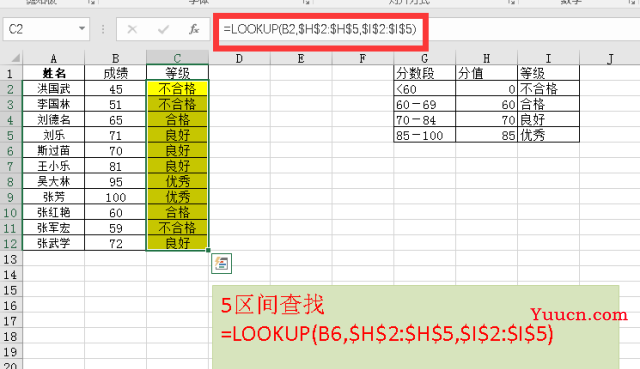Image resolution: width=640 pixels, height=369 pixels.
Task: Select column E header
Action: (301, 58)
